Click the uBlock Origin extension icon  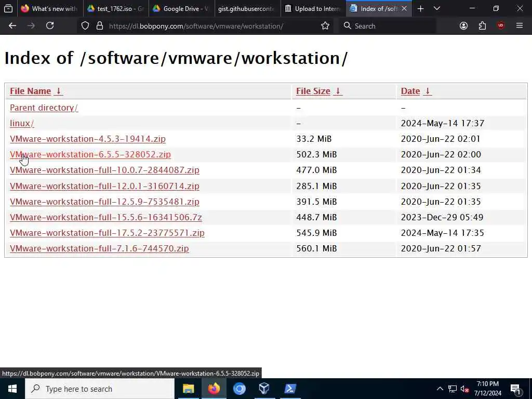501,26
